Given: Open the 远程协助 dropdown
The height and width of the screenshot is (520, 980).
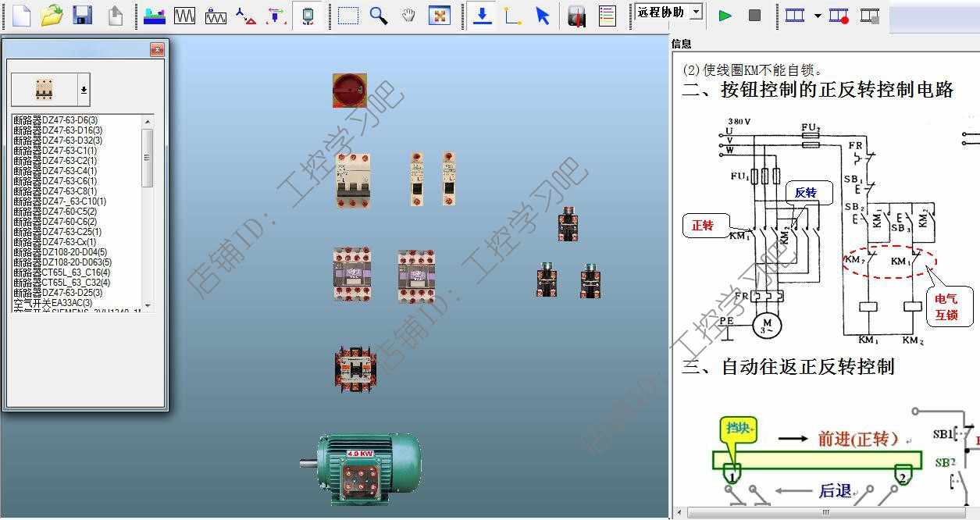Looking at the screenshot, I should [x=696, y=12].
